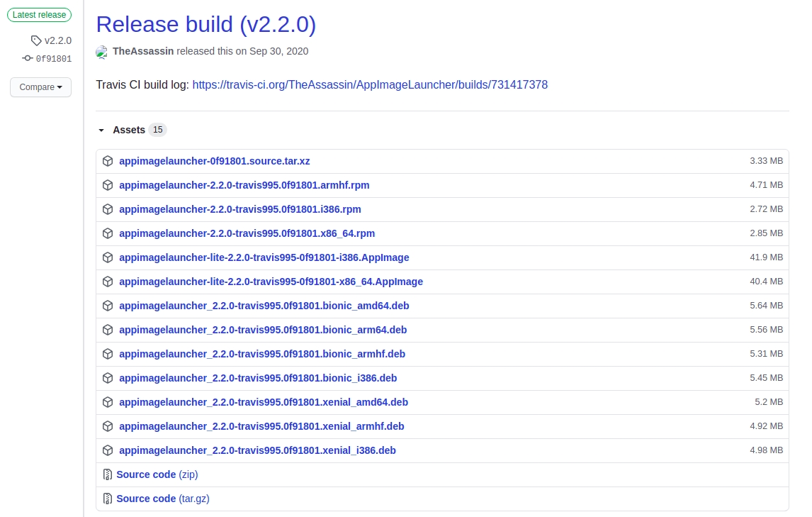Click the commit icon next to 0f91801
This screenshot has width=812, height=517.
28,57
